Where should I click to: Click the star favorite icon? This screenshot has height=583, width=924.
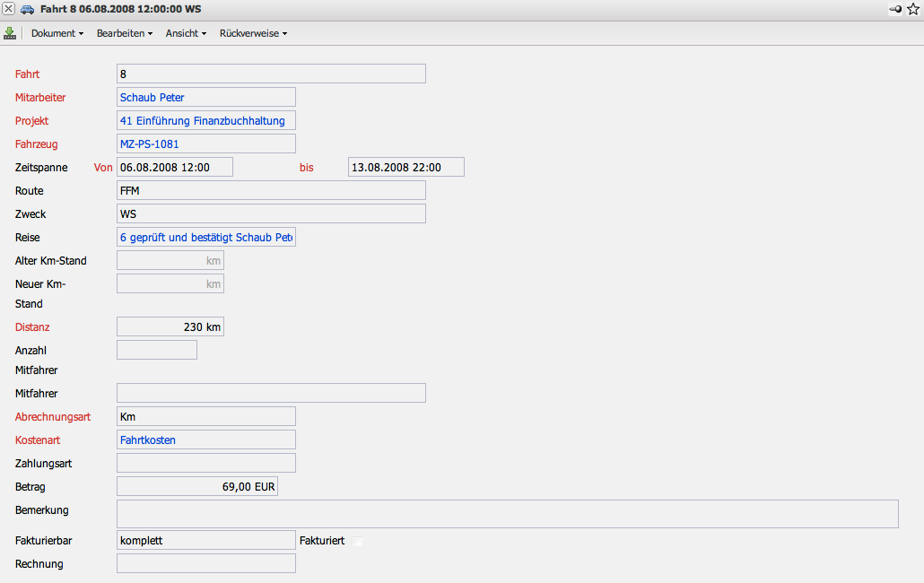click(x=913, y=9)
